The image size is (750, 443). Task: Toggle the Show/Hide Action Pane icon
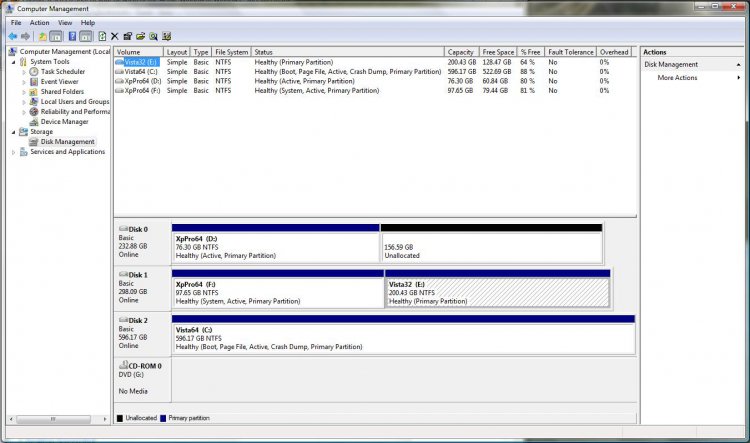click(x=86, y=36)
